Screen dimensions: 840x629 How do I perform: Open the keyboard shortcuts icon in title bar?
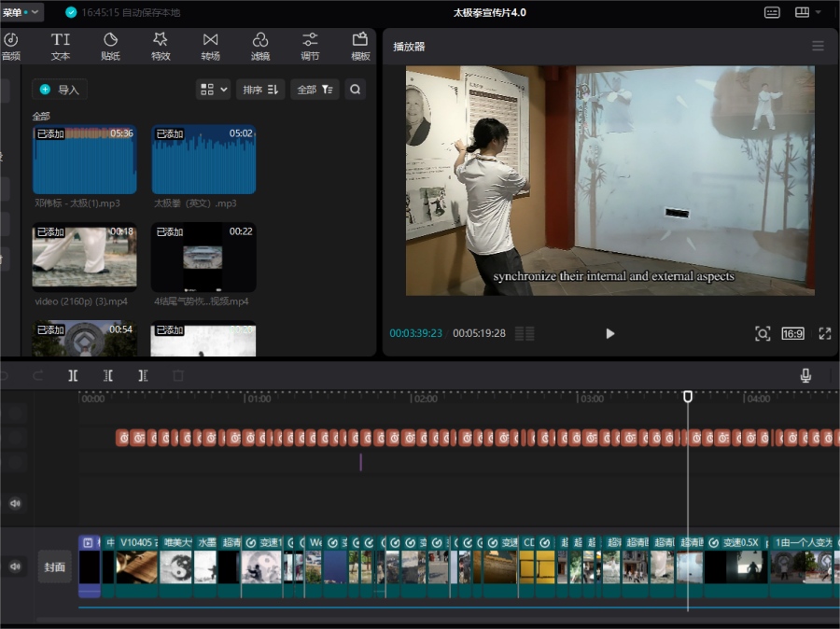[x=772, y=12]
